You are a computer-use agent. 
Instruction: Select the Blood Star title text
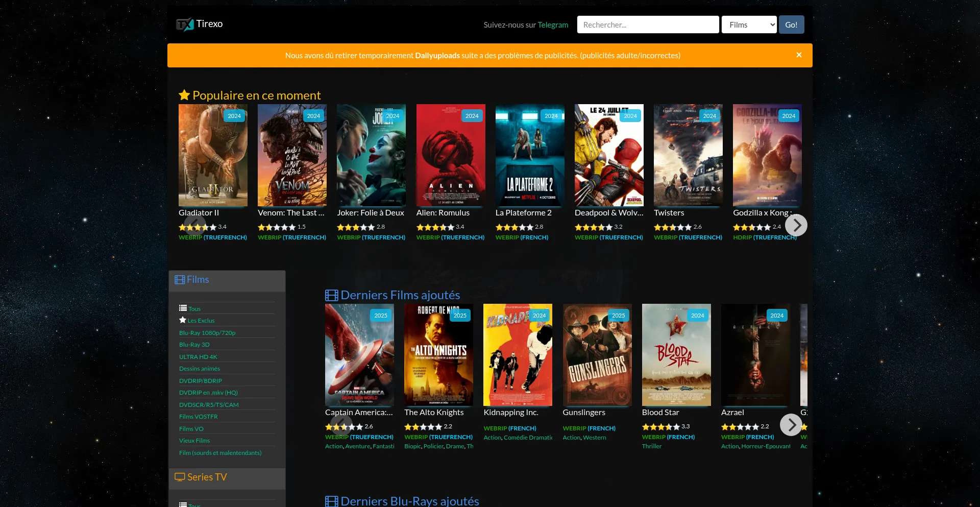[x=660, y=413]
